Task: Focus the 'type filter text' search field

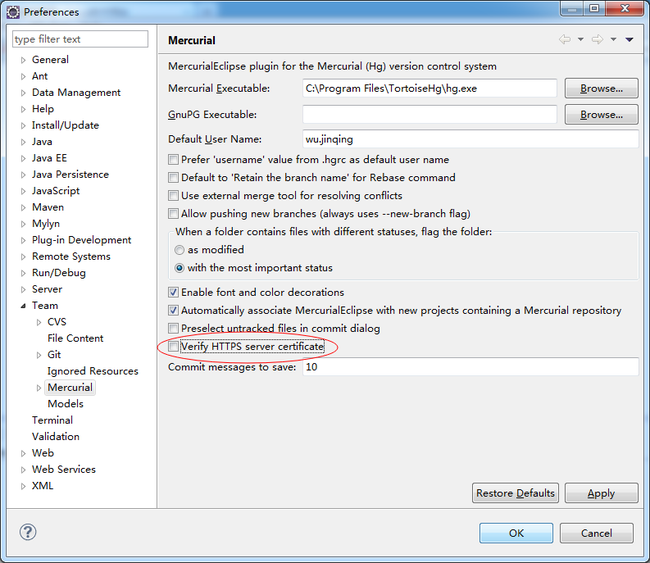Action: (80, 39)
